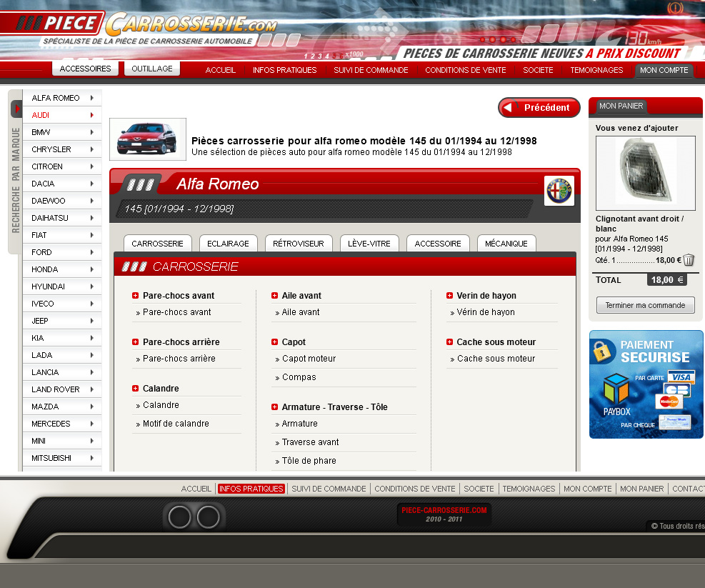The height and width of the screenshot is (588, 705).
Task: Click the red Alfa Romeo 145 car thumbnail
Action: click(x=147, y=139)
